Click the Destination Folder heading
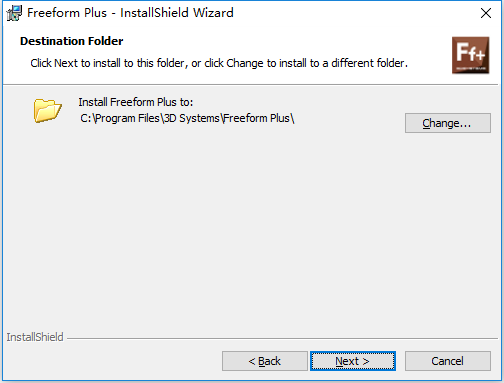 click(72, 41)
